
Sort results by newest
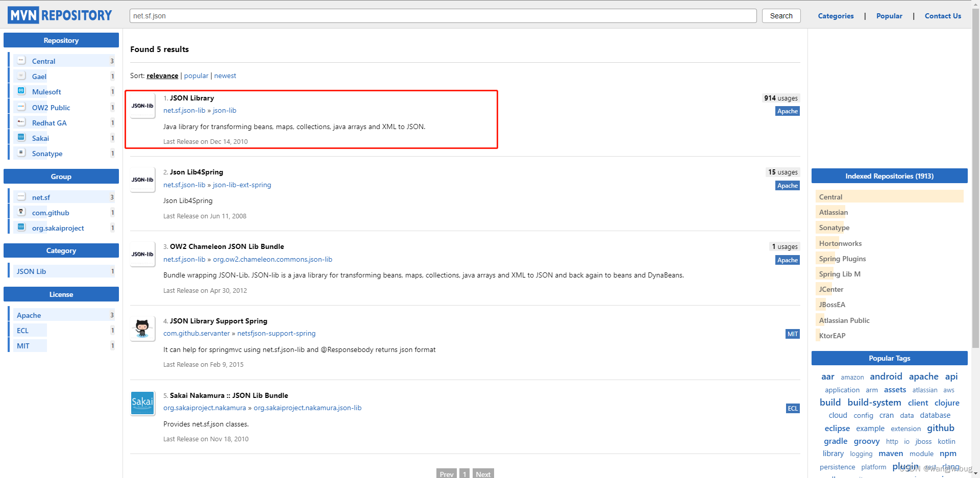click(225, 76)
